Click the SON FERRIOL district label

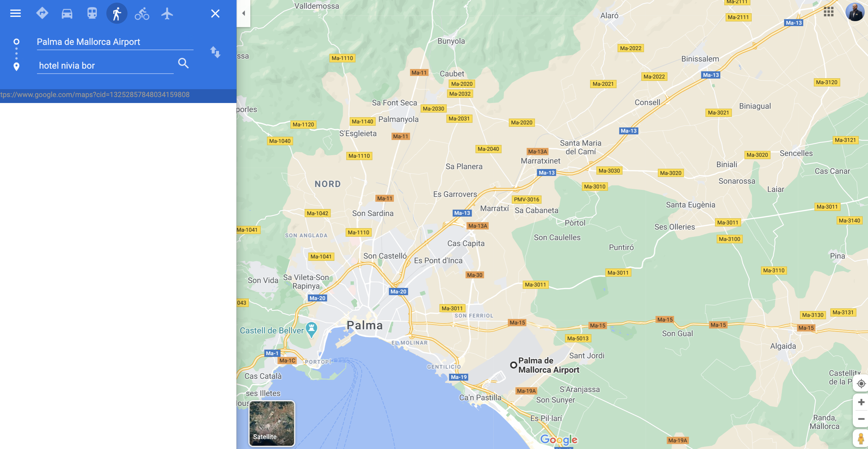(x=474, y=316)
